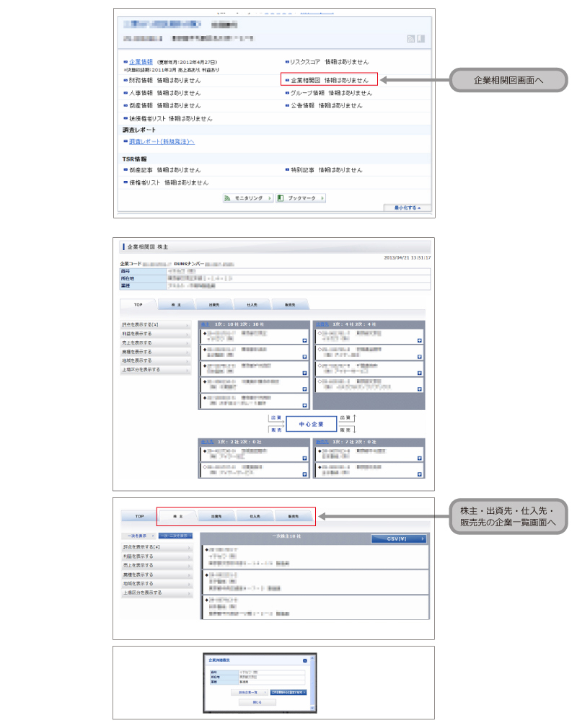Open the 仕入先 link in the supplier panel header
The image size is (577, 728).
pos(207,442)
